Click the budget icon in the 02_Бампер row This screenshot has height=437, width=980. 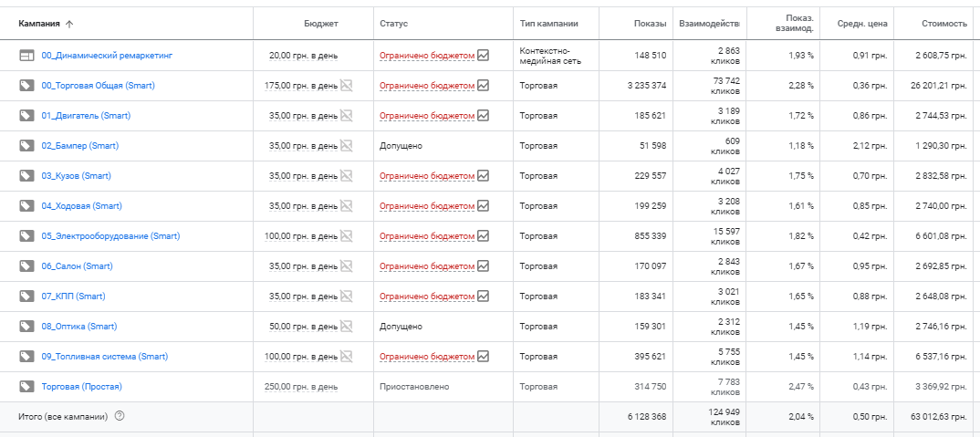click(x=346, y=146)
